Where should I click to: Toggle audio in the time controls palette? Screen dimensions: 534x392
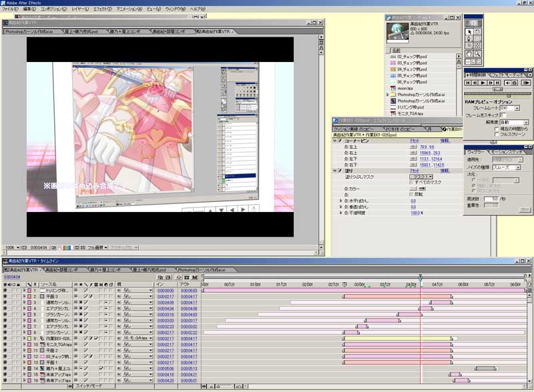(507, 83)
